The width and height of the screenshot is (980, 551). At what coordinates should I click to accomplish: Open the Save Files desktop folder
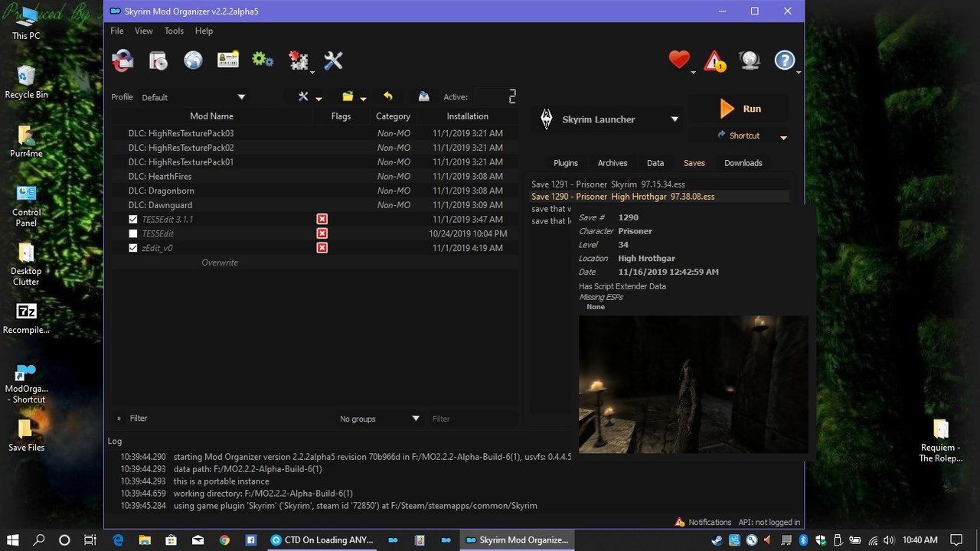(x=26, y=435)
